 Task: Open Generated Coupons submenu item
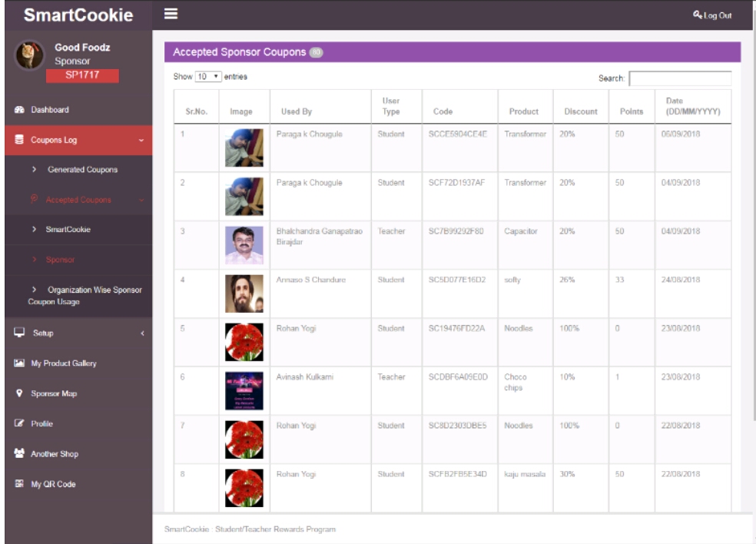pyautogui.click(x=82, y=170)
